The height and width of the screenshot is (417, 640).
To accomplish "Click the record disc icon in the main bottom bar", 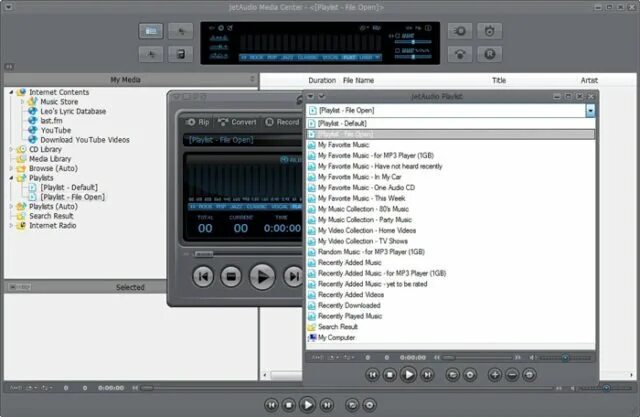I will [x=369, y=405].
